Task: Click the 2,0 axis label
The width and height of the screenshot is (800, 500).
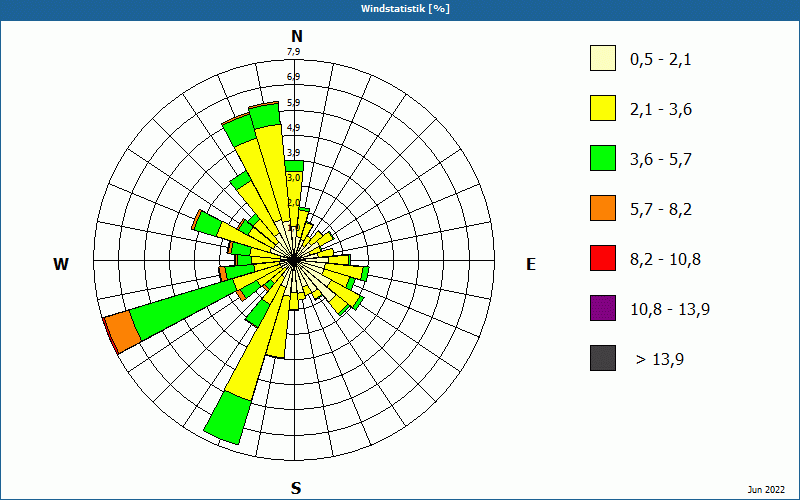Action: (293, 203)
